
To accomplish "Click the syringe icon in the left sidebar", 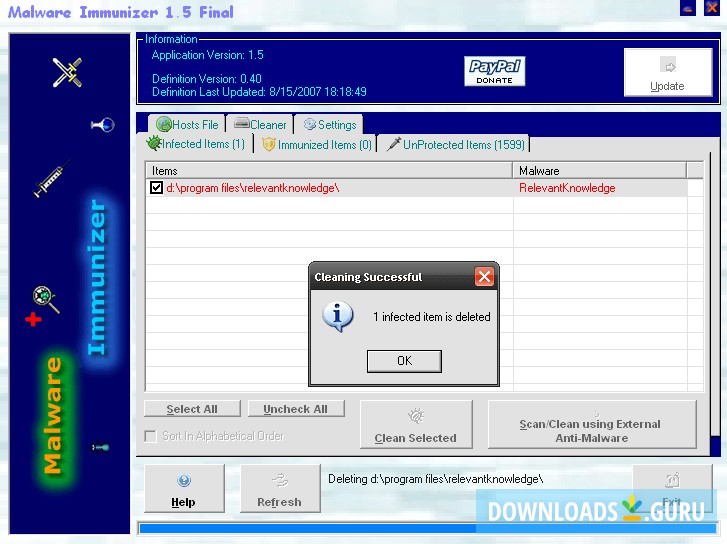I will (51, 179).
